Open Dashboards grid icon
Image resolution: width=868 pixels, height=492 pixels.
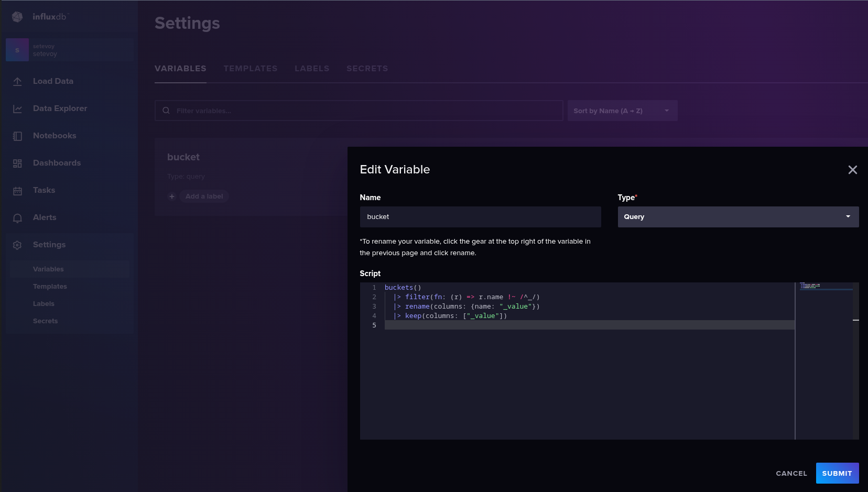coord(17,163)
